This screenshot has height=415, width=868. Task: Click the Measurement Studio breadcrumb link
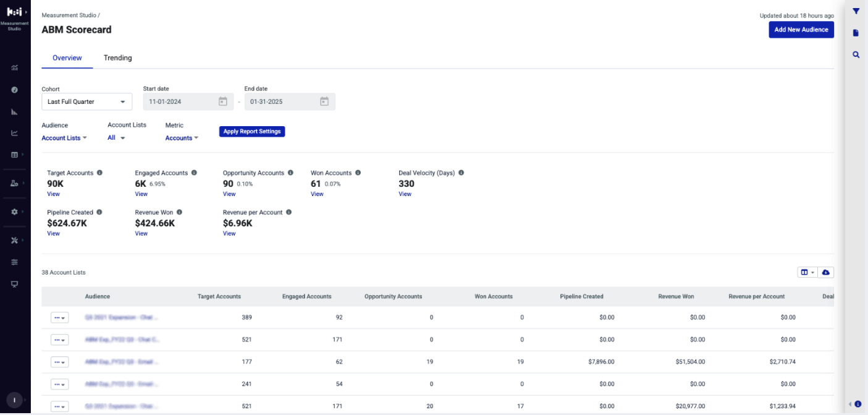coord(69,15)
